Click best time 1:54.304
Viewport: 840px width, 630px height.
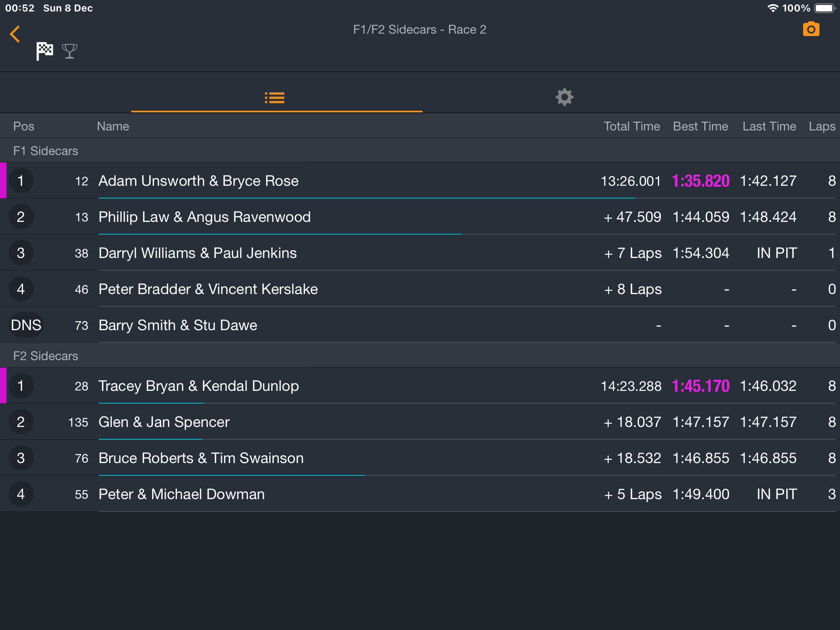pos(701,253)
